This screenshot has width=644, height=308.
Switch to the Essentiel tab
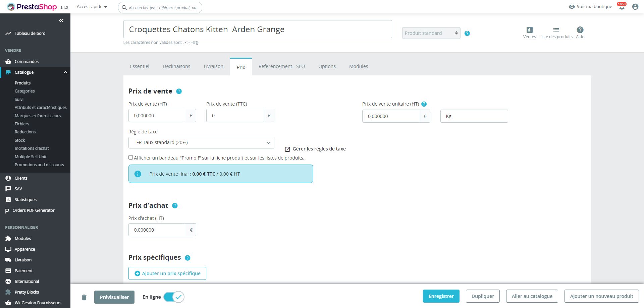tap(140, 66)
